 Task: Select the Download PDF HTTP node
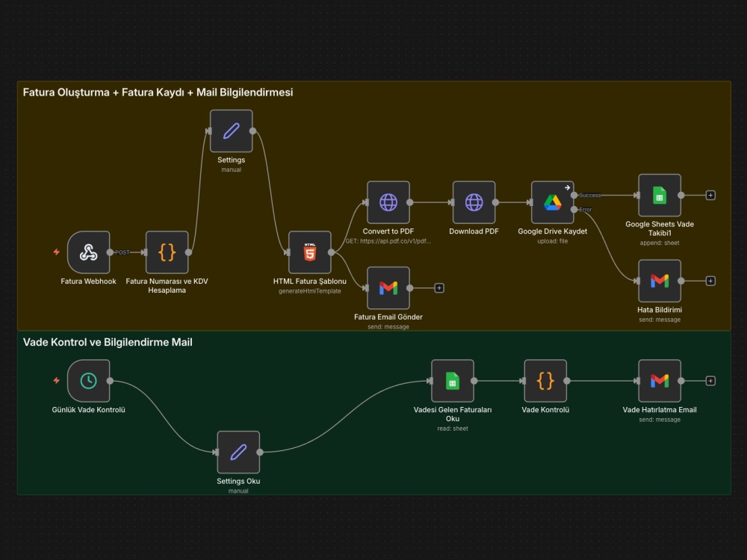pos(474,202)
